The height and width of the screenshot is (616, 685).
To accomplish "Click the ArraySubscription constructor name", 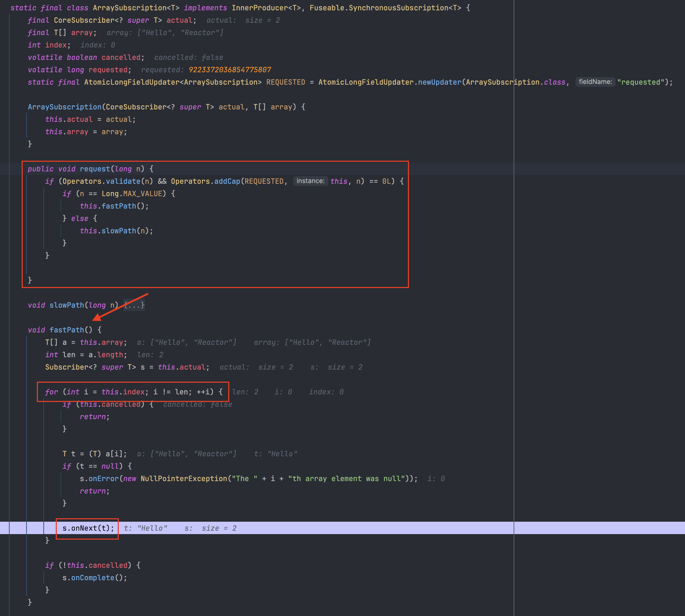I will point(64,107).
